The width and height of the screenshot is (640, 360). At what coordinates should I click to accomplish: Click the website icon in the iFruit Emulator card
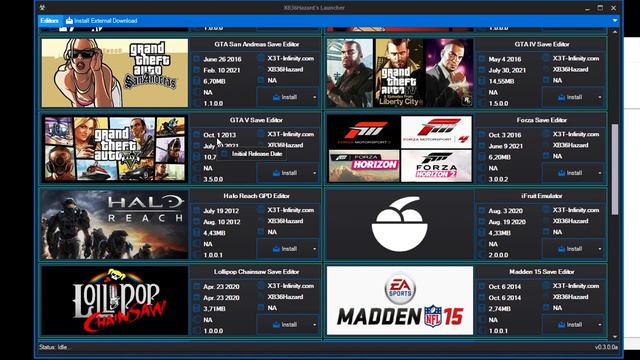(547, 210)
